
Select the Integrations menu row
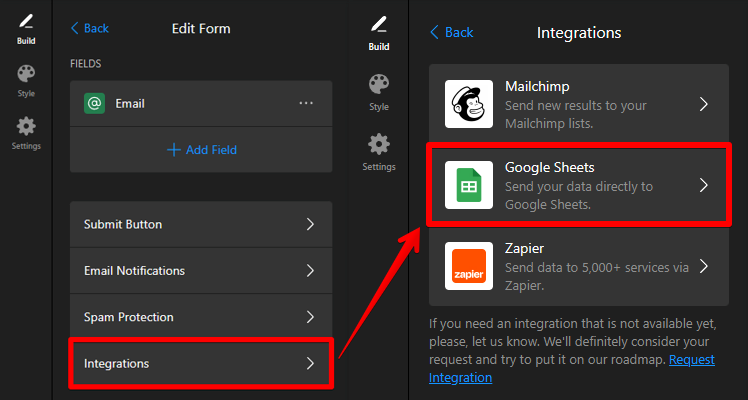[x=201, y=363]
